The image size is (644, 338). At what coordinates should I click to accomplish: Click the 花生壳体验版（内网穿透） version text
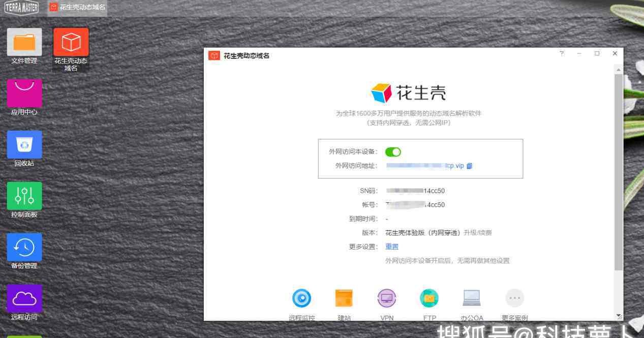pos(423,233)
